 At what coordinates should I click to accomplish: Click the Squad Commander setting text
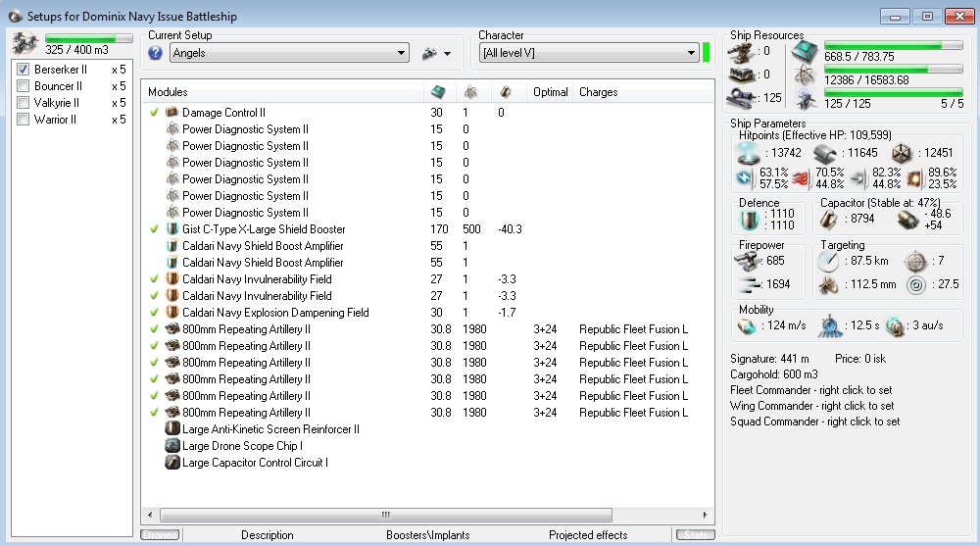tap(815, 422)
